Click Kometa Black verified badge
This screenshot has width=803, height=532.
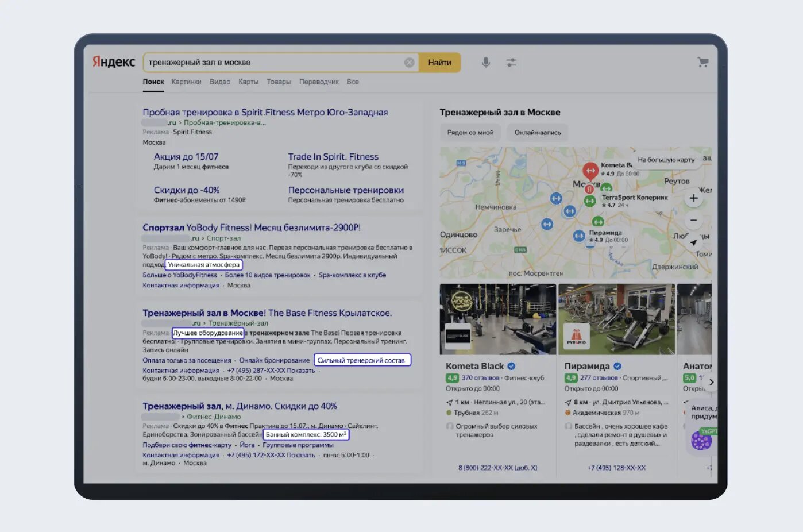(x=511, y=366)
